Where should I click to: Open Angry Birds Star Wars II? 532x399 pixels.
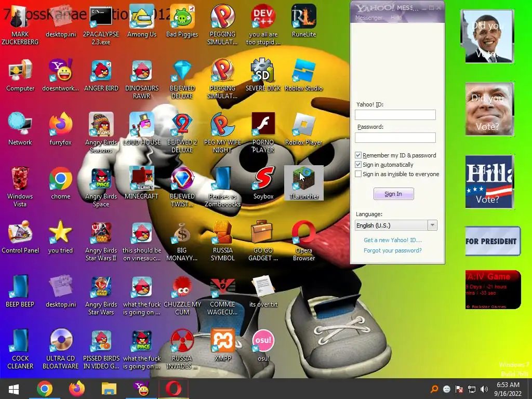(101, 241)
